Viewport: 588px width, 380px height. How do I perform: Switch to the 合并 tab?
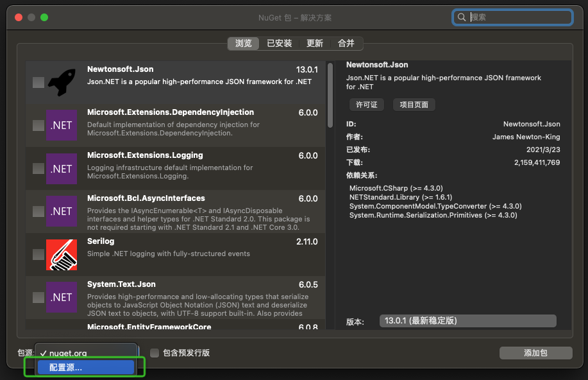click(346, 44)
